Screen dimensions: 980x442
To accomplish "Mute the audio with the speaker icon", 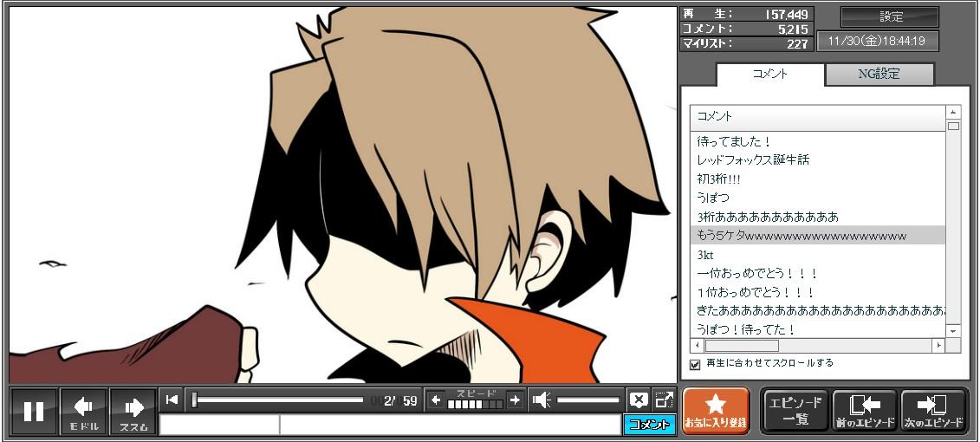I will coord(542,400).
